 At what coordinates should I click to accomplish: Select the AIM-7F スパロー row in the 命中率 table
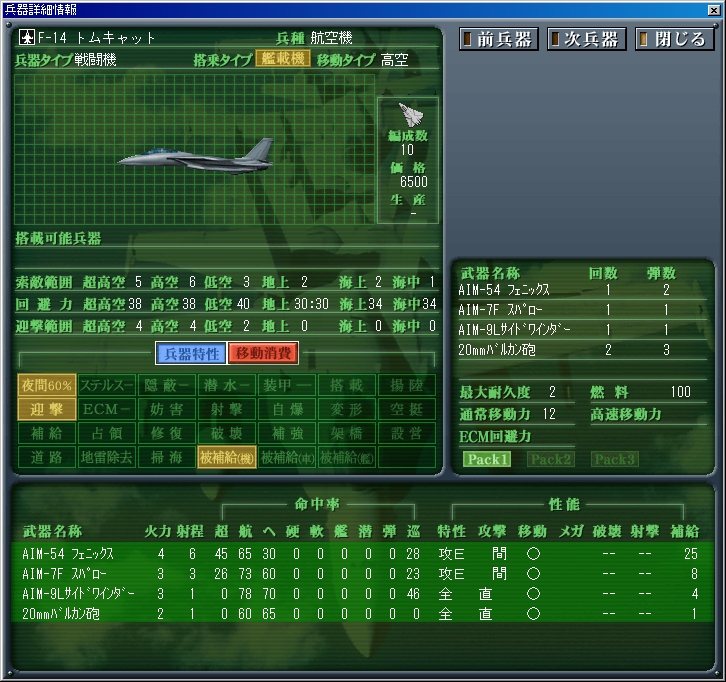click(x=363, y=574)
